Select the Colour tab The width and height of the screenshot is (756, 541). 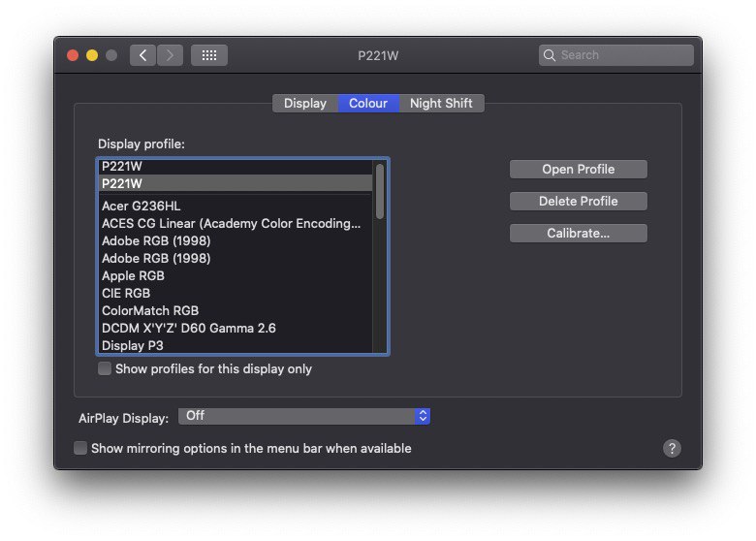tap(368, 103)
